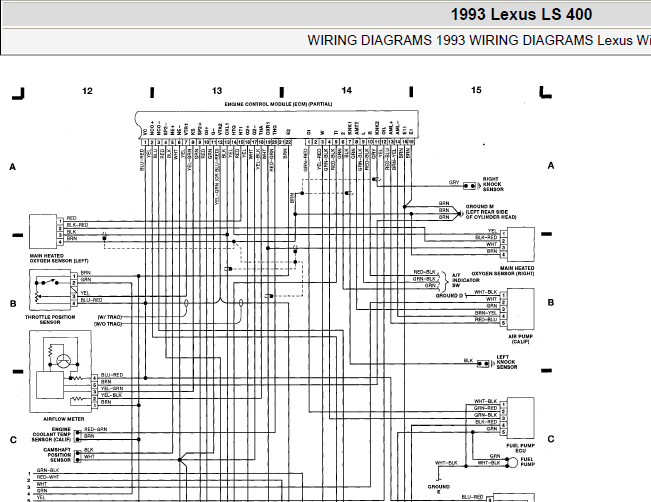Click the 'BLU-RED' wire label at airflow meter

[x=112, y=375]
